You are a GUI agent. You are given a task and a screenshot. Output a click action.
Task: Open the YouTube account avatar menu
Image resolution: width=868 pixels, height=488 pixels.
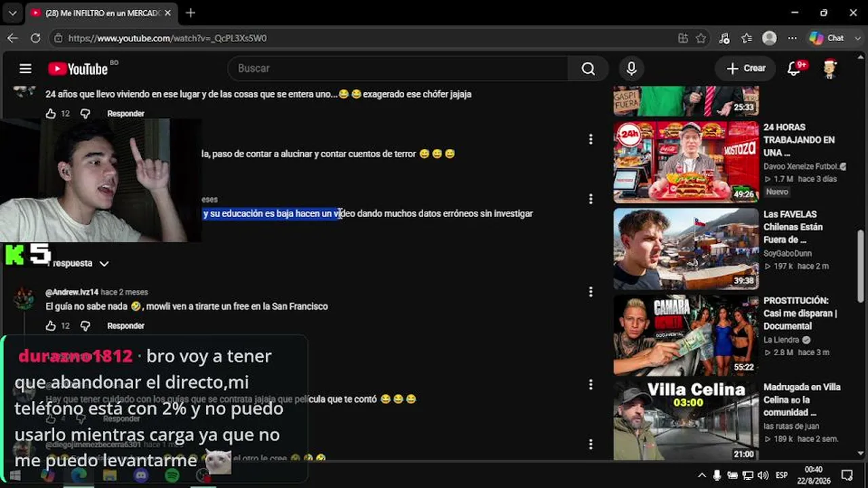click(830, 68)
